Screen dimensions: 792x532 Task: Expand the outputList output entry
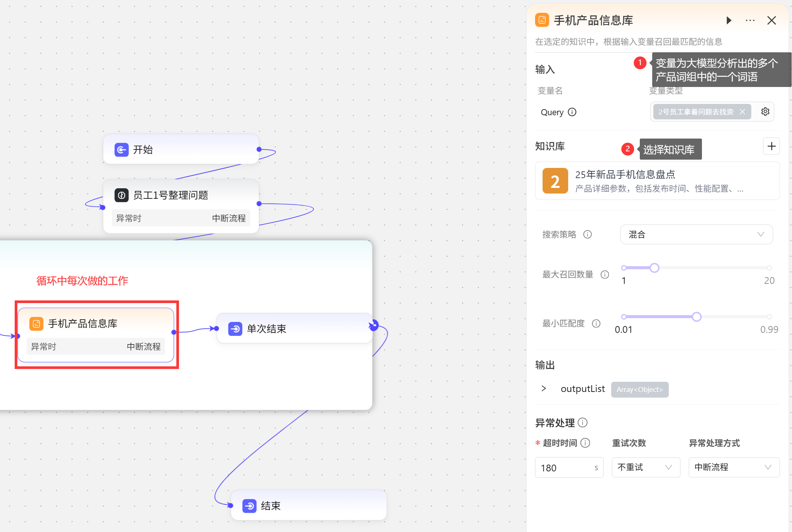click(x=544, y=389)
